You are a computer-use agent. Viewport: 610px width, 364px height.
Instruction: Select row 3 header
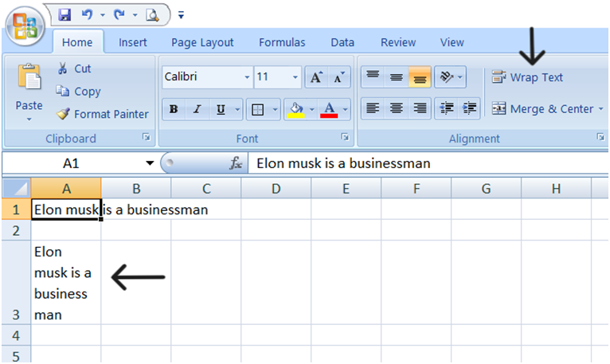[16, 282]
